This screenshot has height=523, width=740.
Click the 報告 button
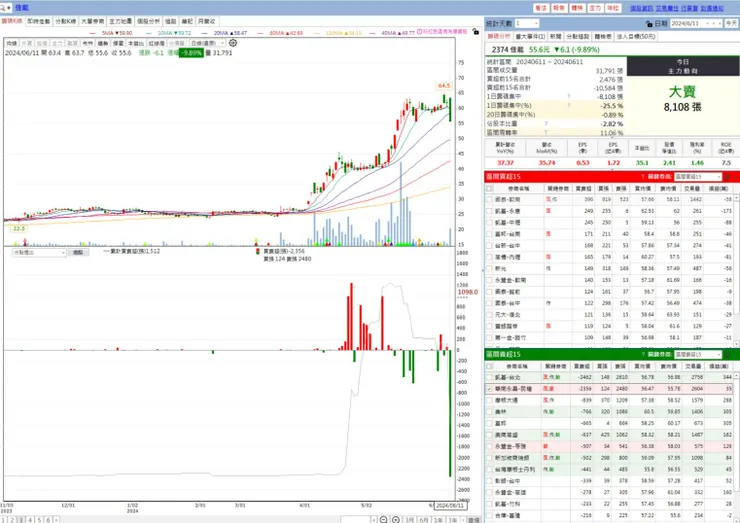point(559,8)
